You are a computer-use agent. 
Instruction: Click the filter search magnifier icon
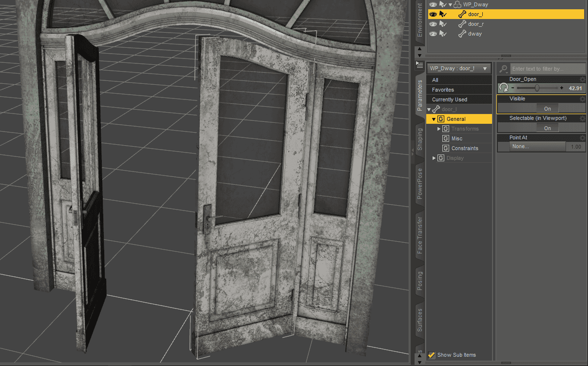tap(503, 68)
